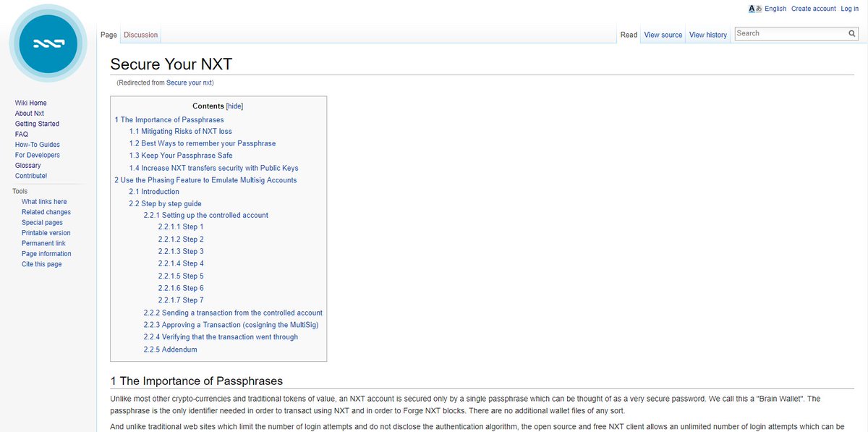Jump to 2.2 Step by step guide
Viewport: 868px width, 432px height.
click(166, 204)
